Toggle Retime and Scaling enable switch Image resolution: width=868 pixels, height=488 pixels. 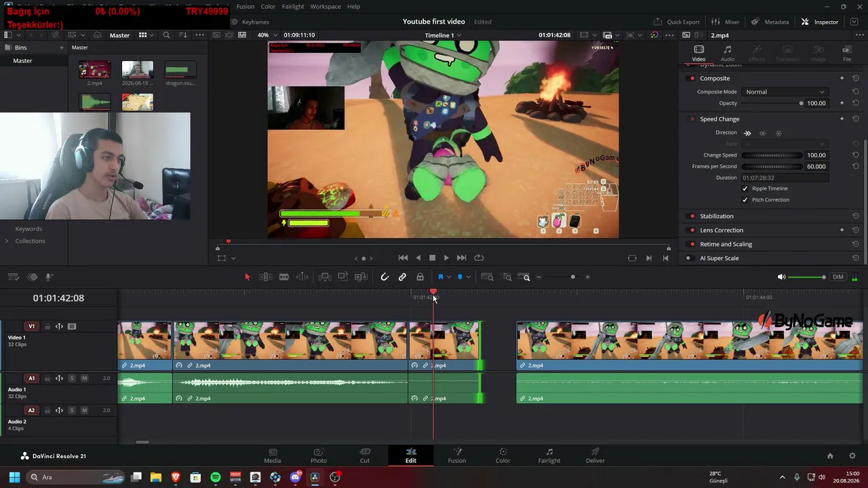(692, 245)
